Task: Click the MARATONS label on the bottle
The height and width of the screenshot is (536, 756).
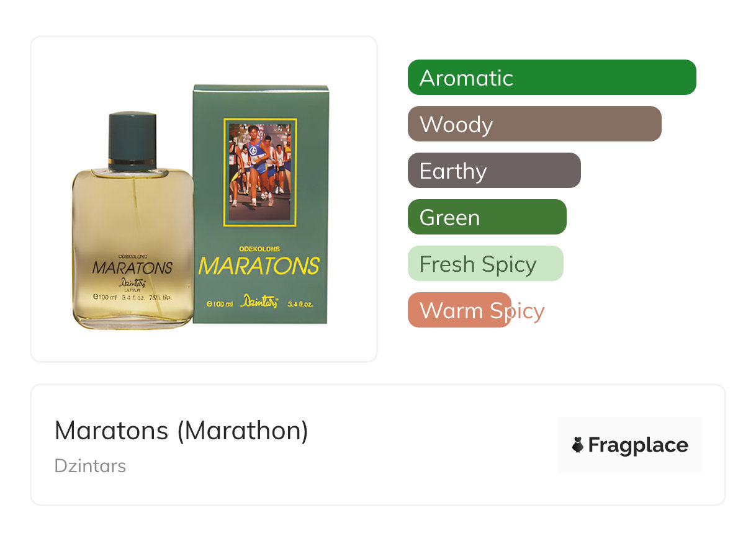Action: (132, 268)
